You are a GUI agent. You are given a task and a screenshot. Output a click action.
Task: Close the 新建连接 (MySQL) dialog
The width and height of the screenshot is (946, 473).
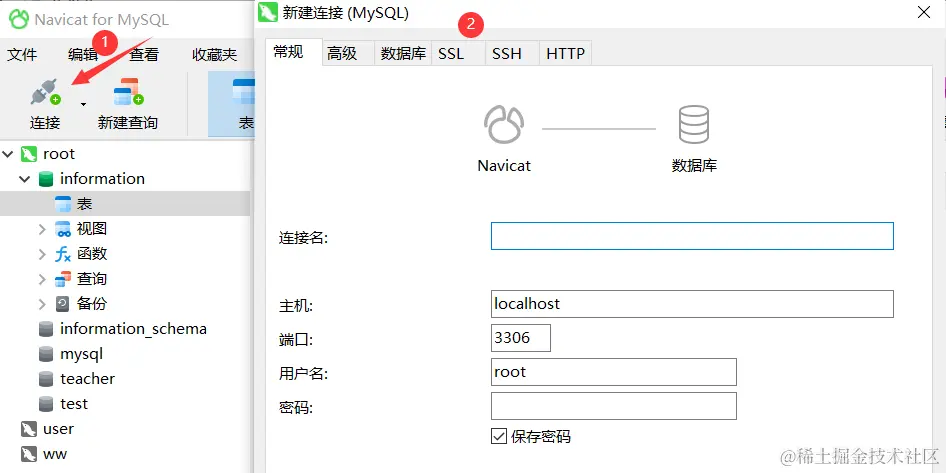924,13
